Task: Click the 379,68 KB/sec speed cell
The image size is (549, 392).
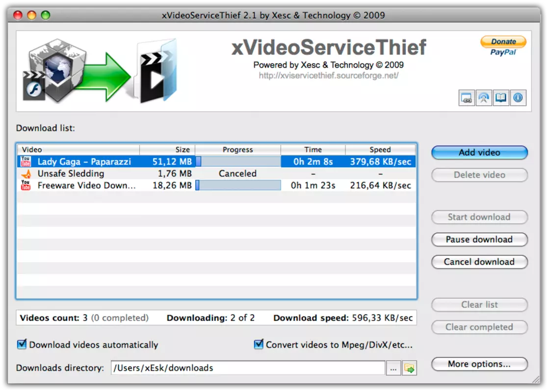Action: (381, 162)
